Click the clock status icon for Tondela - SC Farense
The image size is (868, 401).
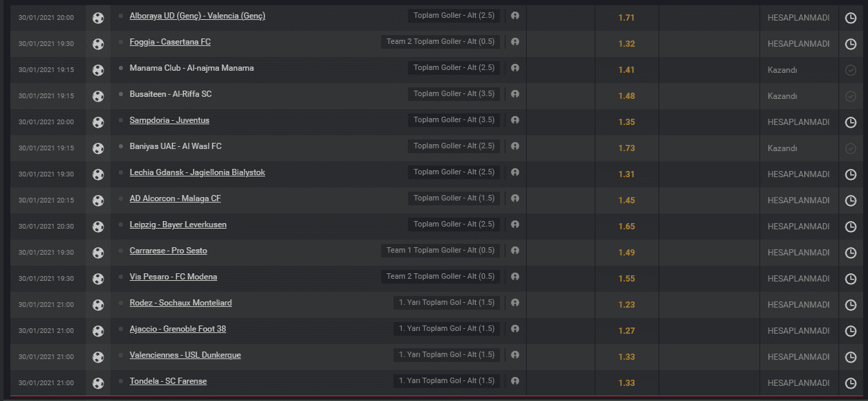pyautogui.click(x=851, y=383)
